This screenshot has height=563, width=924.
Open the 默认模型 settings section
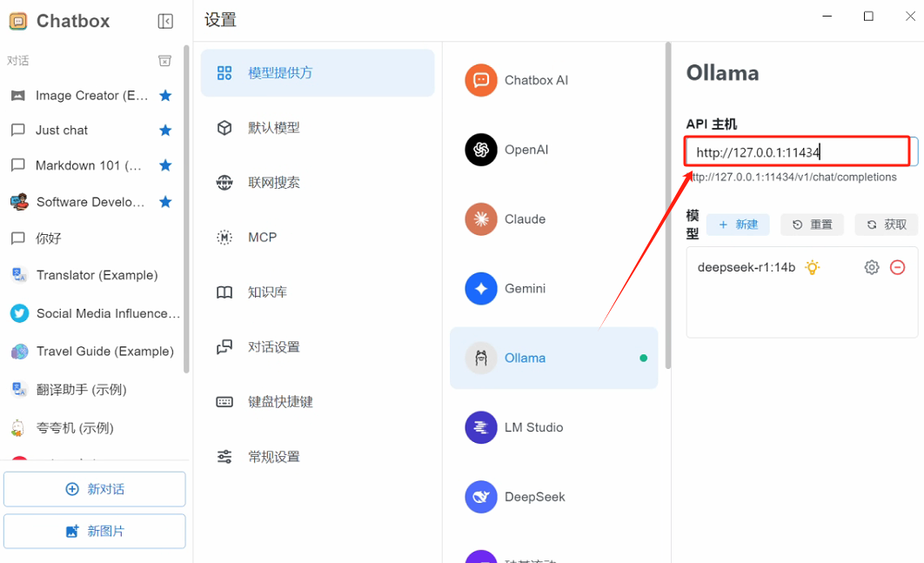[318, 128]
